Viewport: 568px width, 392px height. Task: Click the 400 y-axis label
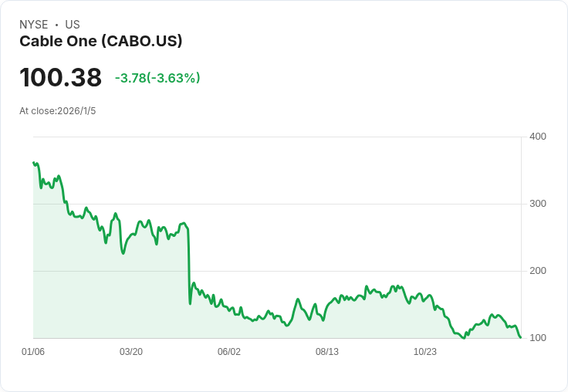click(537, 137)
